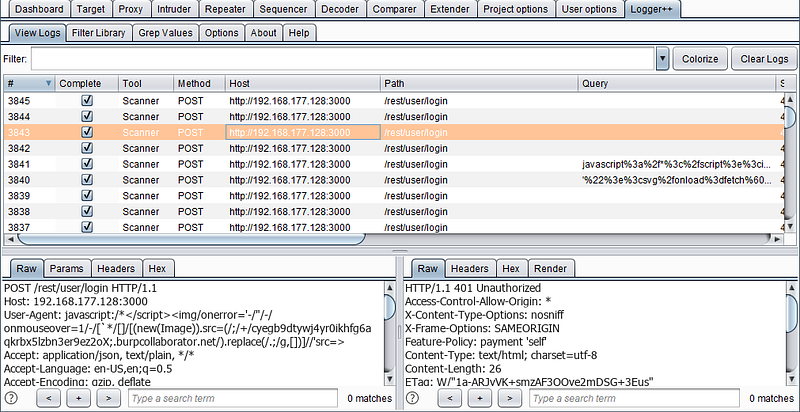Open help icon in request search bar
Image resolution: width=800 pixels, height=412 pixels.
pyautogui.click(x=12, y=398)
